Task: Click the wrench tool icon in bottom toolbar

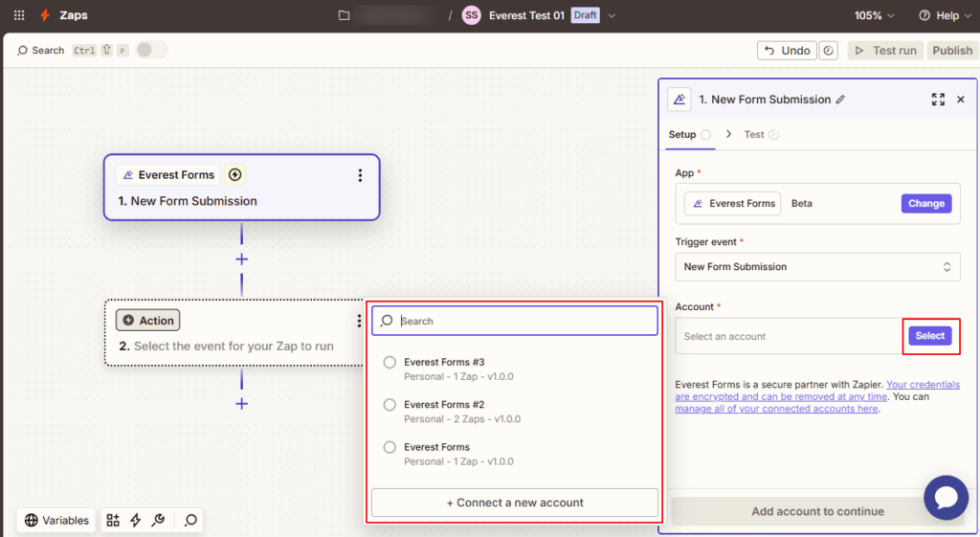Action: coord(158,520)
